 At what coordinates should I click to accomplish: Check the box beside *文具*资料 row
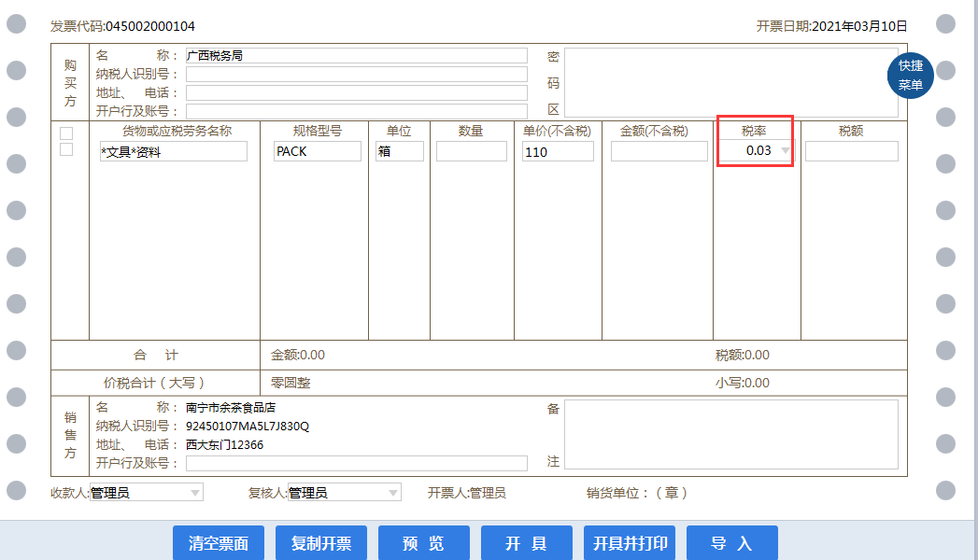[x=66, y=149]
